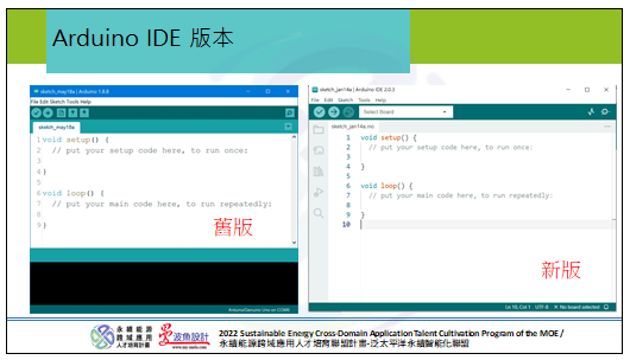The width and height of the screenshot is (630, 360).
Task: Open Serial Plotter in IDE 2.0.3
Action: coord(591,112)
